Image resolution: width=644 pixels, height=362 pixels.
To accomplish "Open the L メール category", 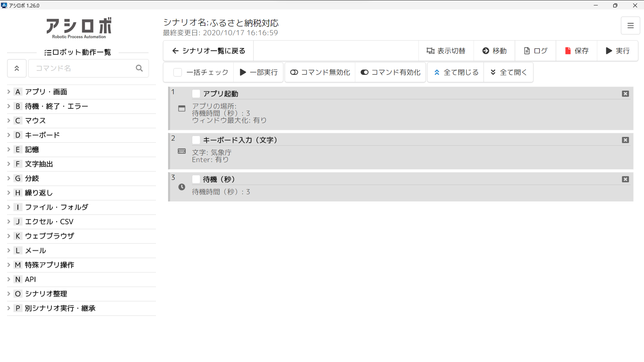I will (81, 251).
